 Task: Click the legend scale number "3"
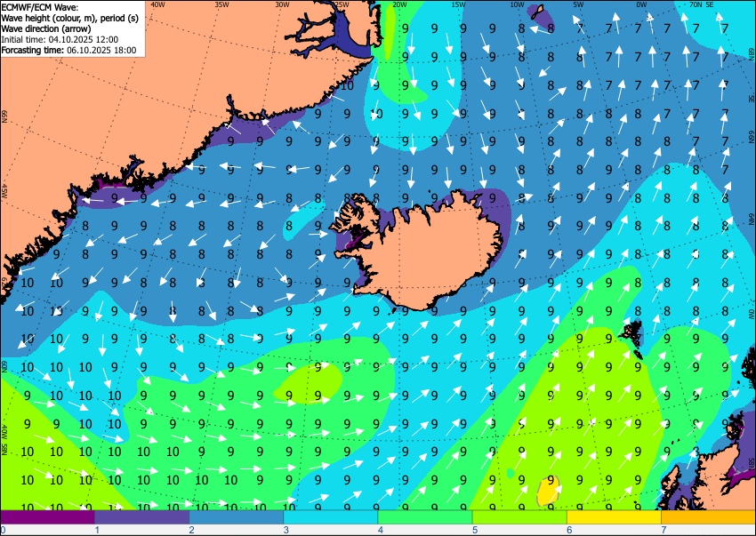point(286,530)
